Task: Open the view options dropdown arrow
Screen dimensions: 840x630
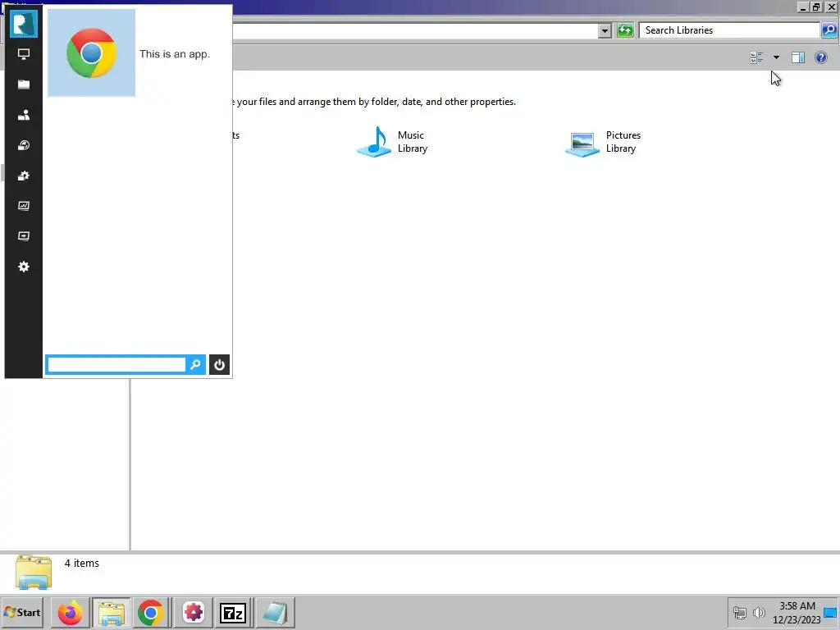Action: coord(776,57)
